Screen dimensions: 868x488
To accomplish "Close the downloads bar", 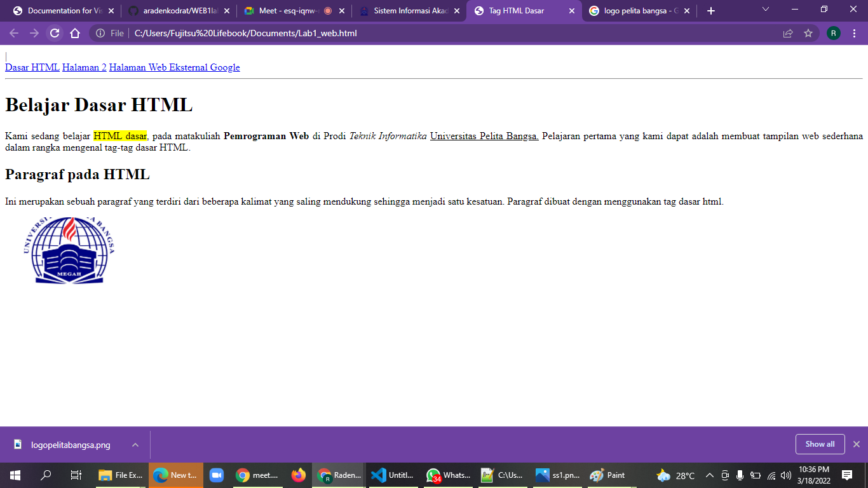I will (x=857, y=444).
